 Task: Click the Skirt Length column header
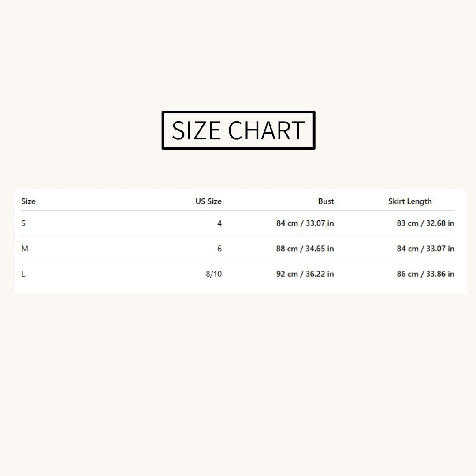[x=410, y=201]
